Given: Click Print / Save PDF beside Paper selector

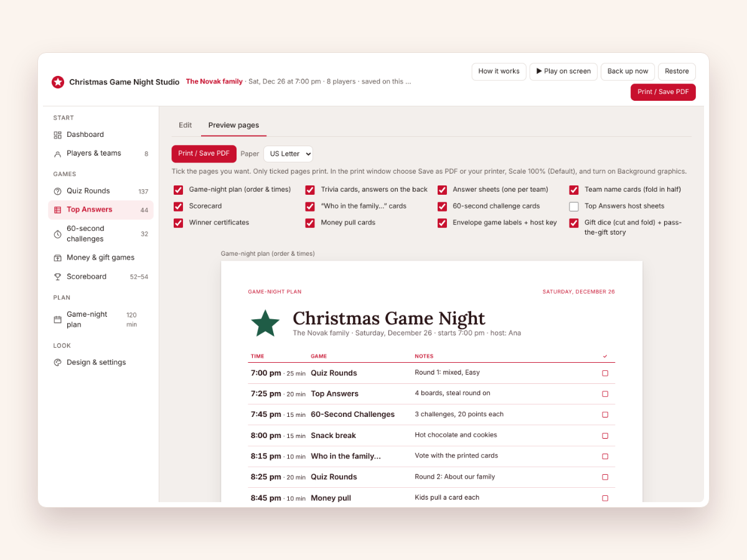Looking at the screenshot, I should (x=204, y=154).
